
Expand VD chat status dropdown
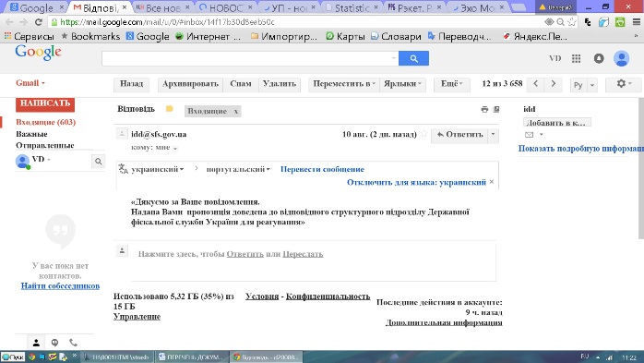click(x=49, y=160)
